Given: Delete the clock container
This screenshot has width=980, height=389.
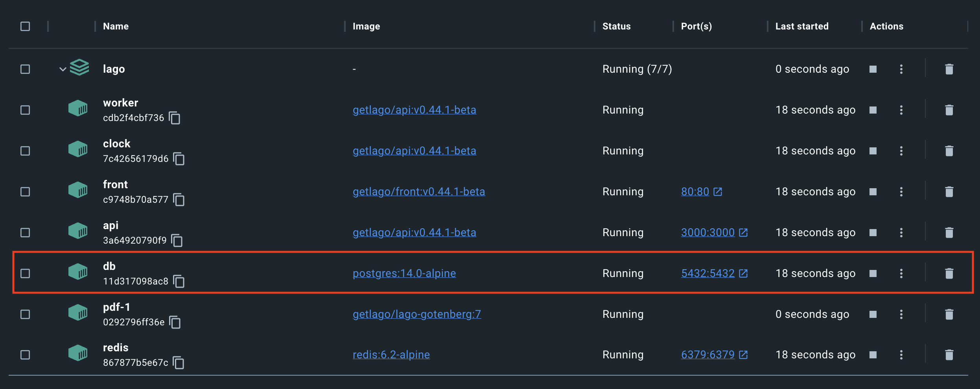Looking at the screenshot, I should point(949,151).
